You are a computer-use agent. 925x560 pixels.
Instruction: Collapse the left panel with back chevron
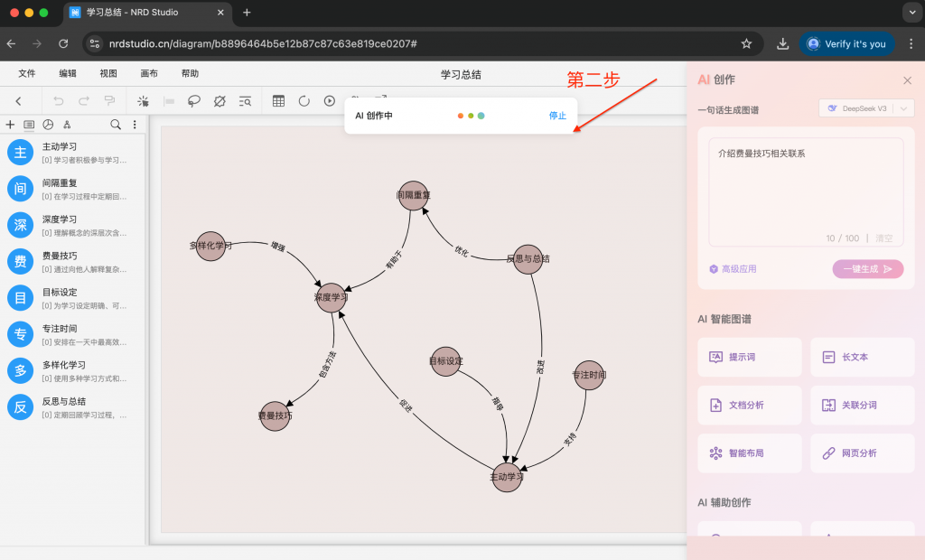pyautogui.click(x=19, y=101)
